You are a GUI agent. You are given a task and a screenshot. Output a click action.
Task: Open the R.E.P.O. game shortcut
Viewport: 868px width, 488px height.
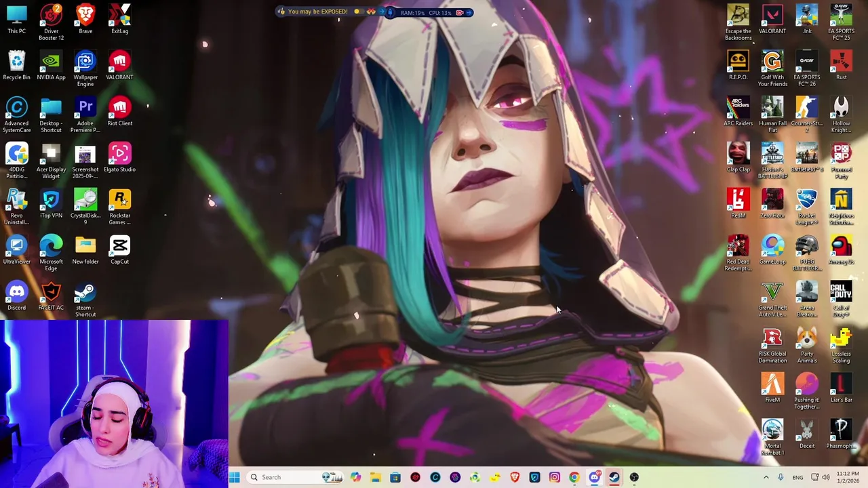point(738,65)
